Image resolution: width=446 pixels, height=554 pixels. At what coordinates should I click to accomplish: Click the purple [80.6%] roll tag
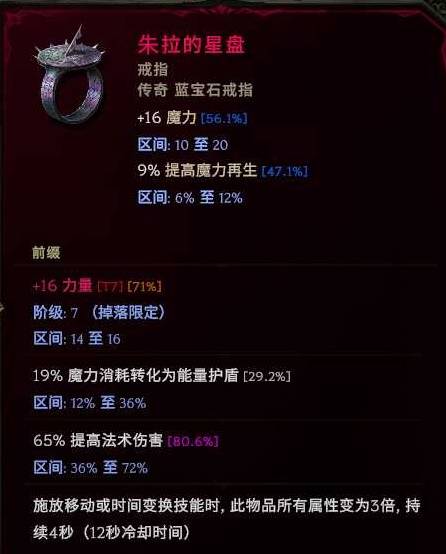(193, 441)
